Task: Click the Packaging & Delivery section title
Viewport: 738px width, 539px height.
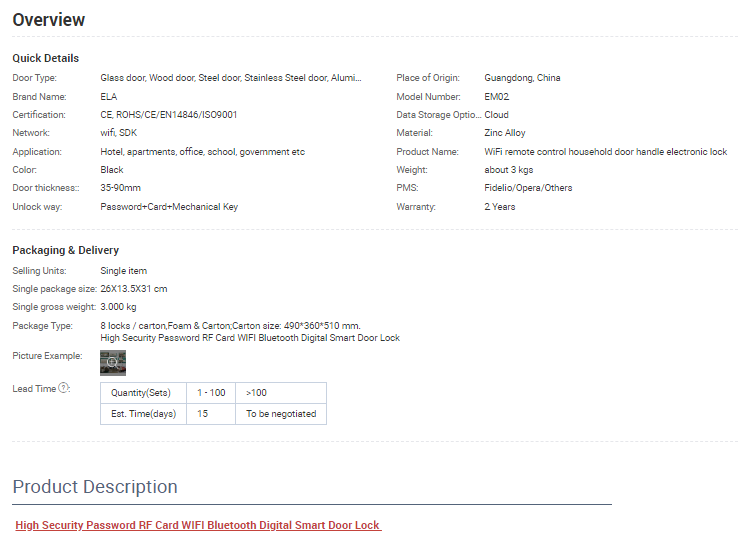Action: click(x=66, y=250)
